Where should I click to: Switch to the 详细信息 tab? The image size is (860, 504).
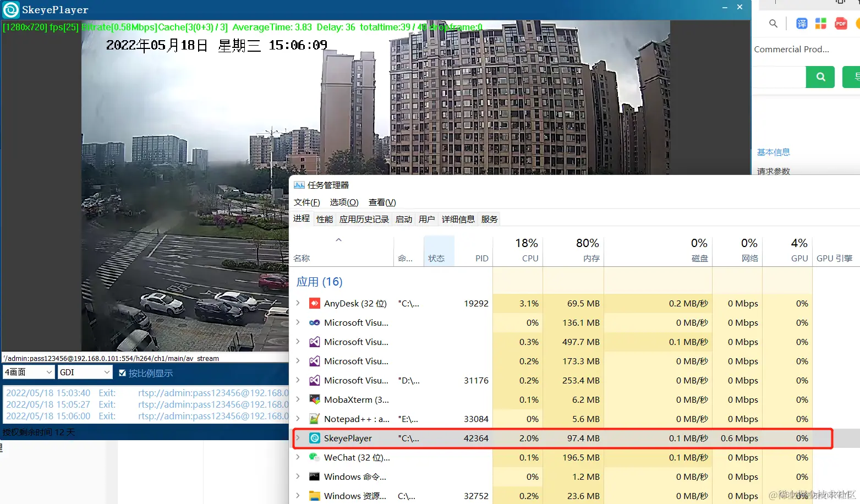tap(458, 219)
